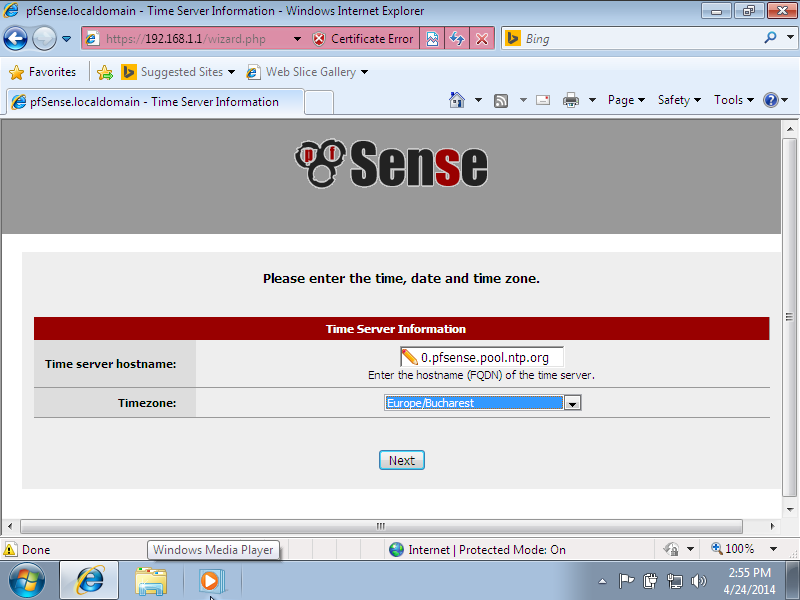Open the Page menu

(626, 100)
